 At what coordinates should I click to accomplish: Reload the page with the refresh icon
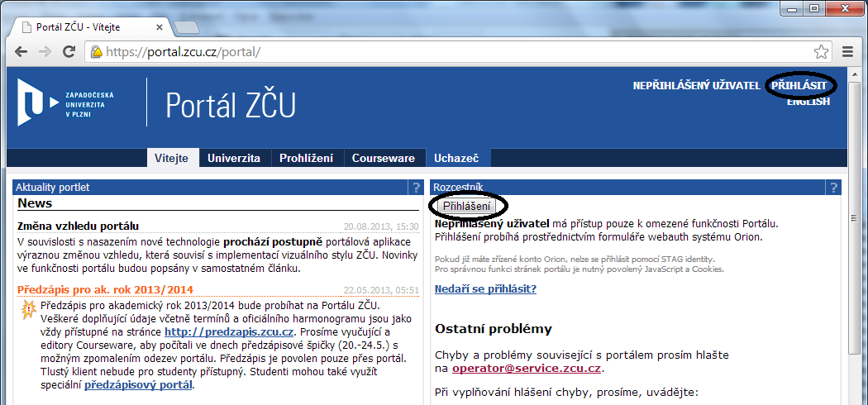tap(69, 52)
